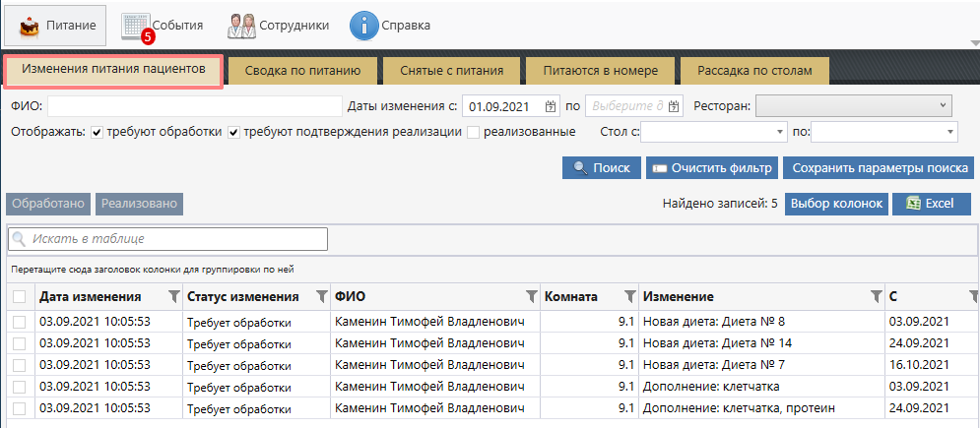The image size is (980, 428).
Task: Click the Искать в таблице search field
Action: click(167, 239)
